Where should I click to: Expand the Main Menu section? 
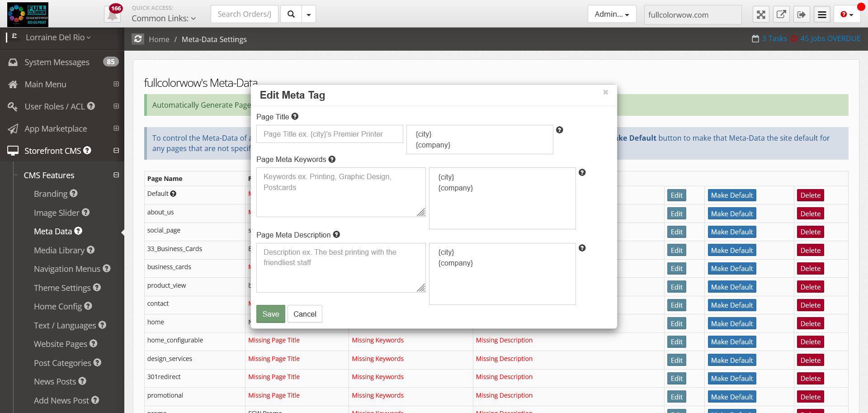click(x=116, y=84)
